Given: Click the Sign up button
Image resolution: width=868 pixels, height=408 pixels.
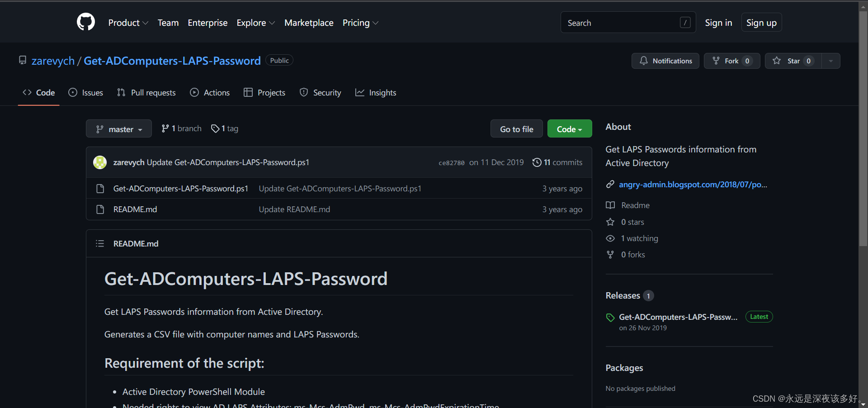Looking at the screenshot, I should click(x=761, y=23).
